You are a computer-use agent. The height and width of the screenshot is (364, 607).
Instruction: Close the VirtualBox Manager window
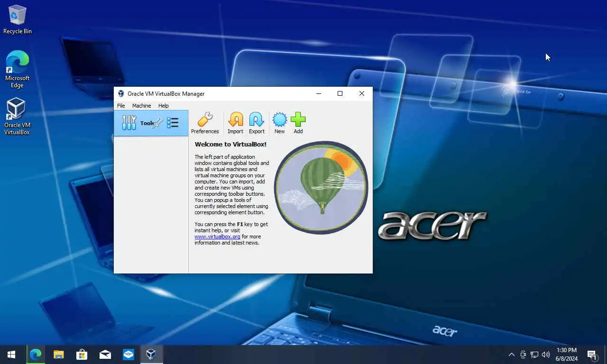362,94
